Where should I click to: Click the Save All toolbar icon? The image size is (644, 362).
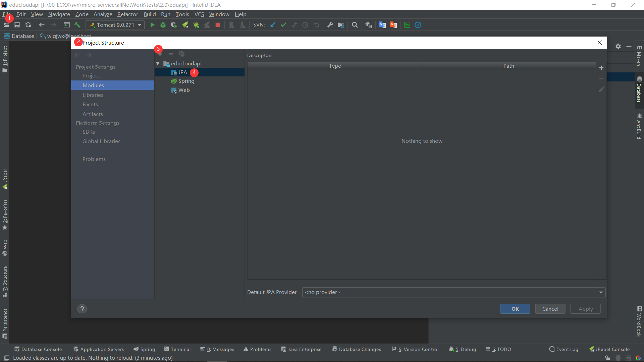tap(17, 25)
